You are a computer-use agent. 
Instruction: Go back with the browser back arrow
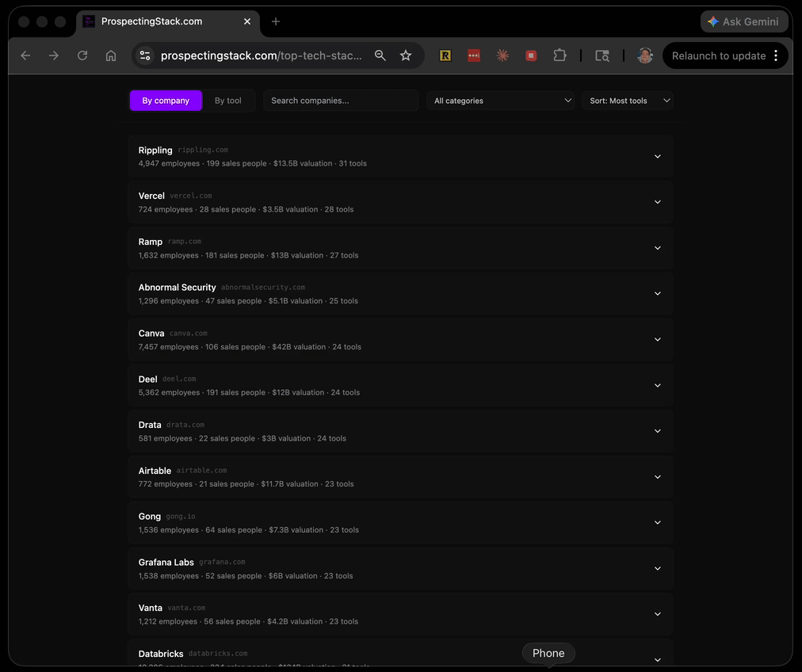(x=25, y=55)
